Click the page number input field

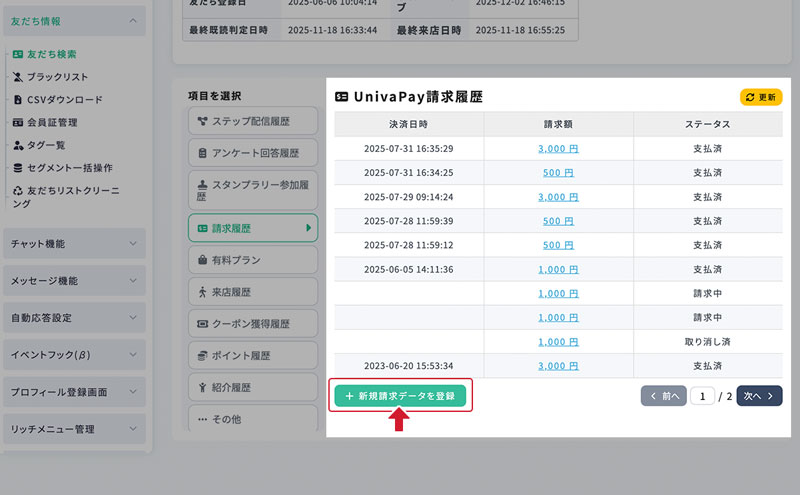(702, 396)
